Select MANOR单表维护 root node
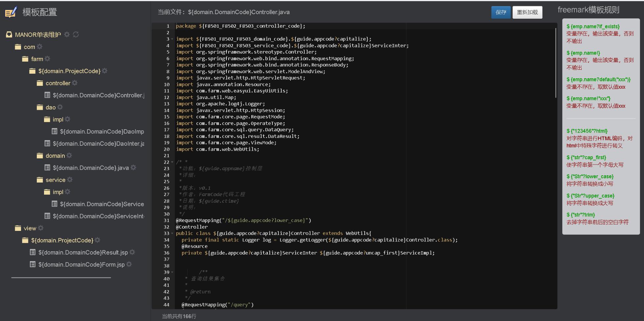The image size is (644, 321). 38,35
